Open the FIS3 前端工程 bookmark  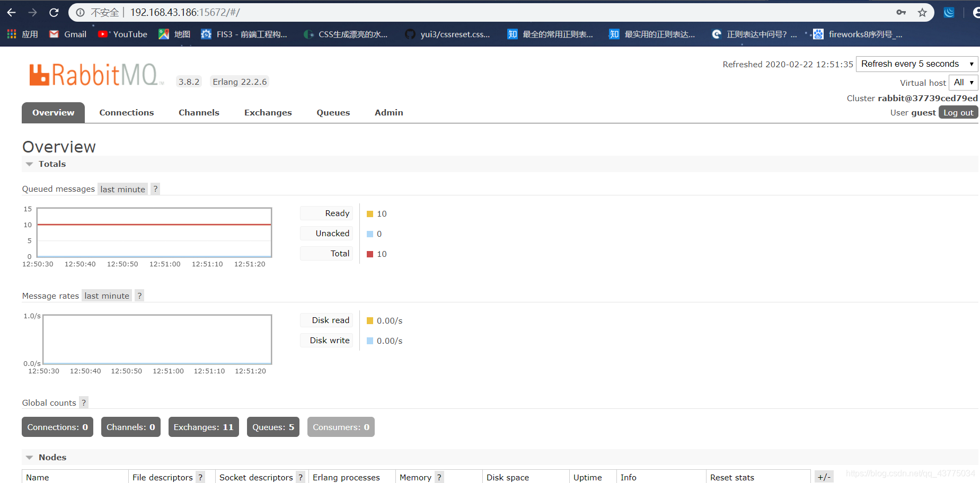coord(244,34)
